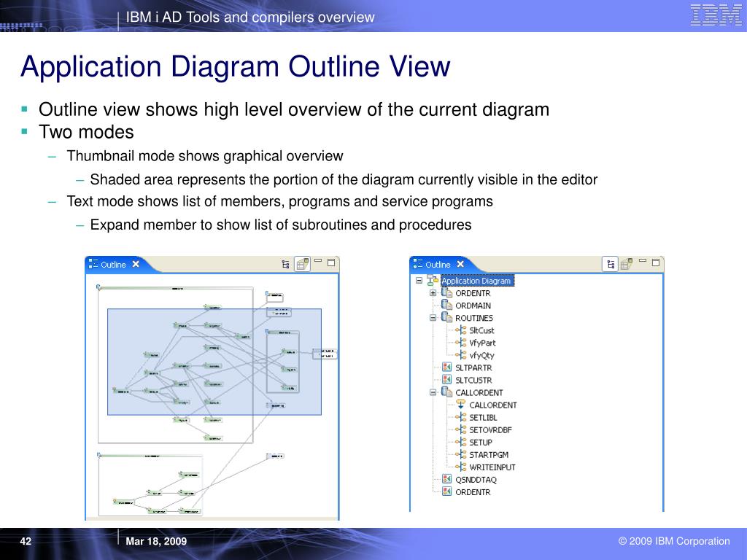Collapse the ROUTINES member node
The height and width of the screenshot is (560, 747).
pyautogui.click(x=433, y=318)
